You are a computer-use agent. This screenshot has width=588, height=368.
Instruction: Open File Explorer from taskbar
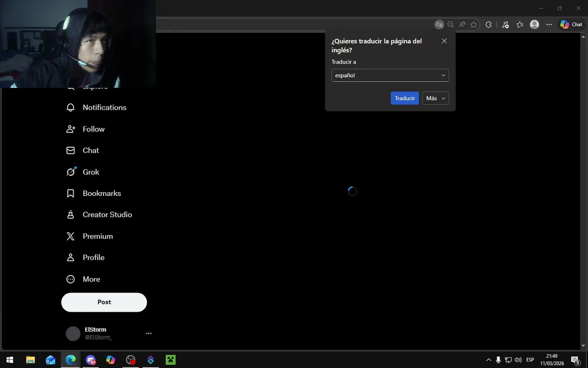[31, 360]
